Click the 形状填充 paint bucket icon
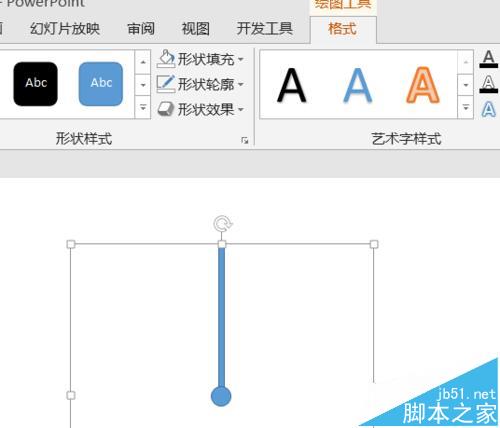Screen dimensions: 500x428 [x=166, y=59]
